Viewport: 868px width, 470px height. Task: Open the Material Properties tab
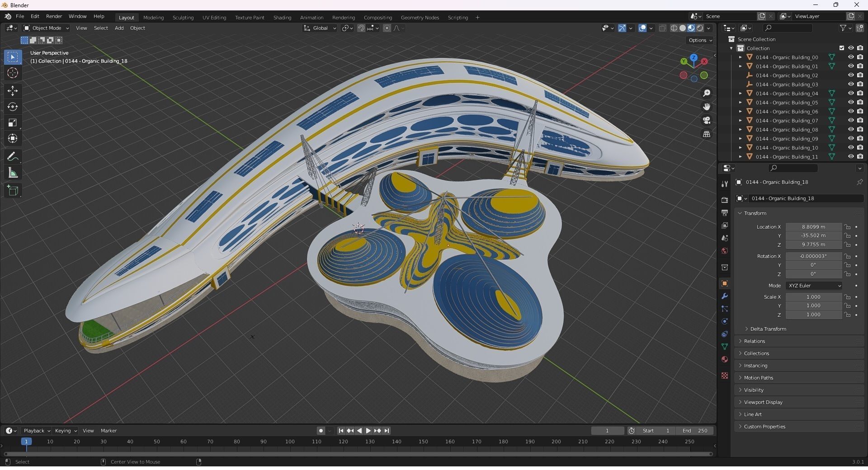point(725,359)
